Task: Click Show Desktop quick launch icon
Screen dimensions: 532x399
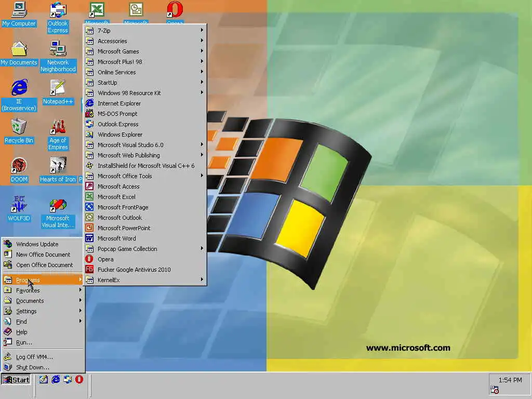Action: pyautogui.click(x=43, y=379)
